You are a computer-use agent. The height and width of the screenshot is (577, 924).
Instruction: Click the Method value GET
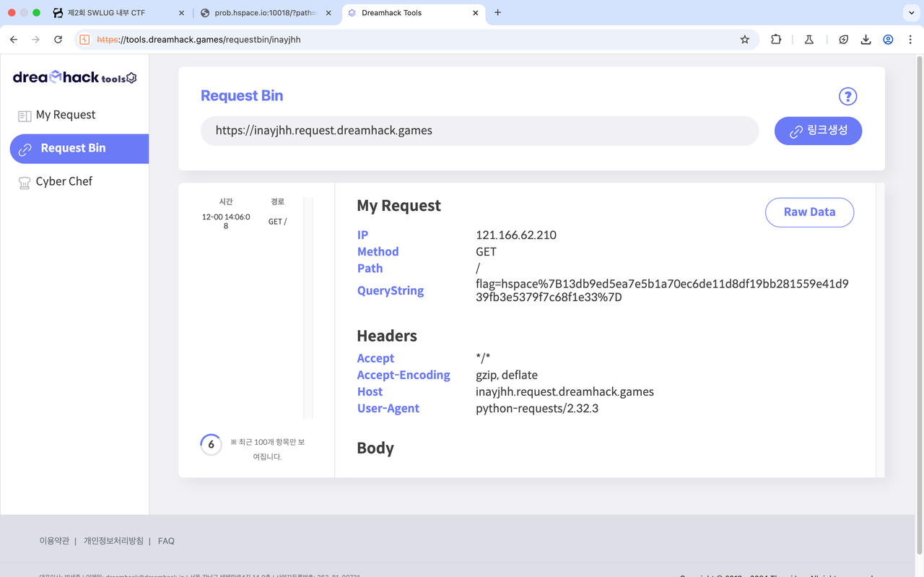click(487, 252)
